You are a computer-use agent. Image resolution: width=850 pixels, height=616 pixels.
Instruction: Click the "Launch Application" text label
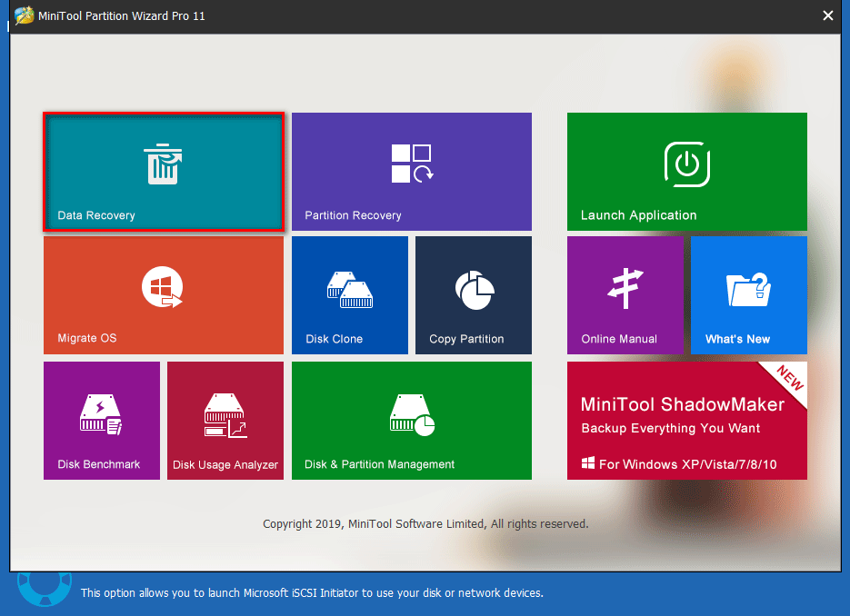point(638,215)
